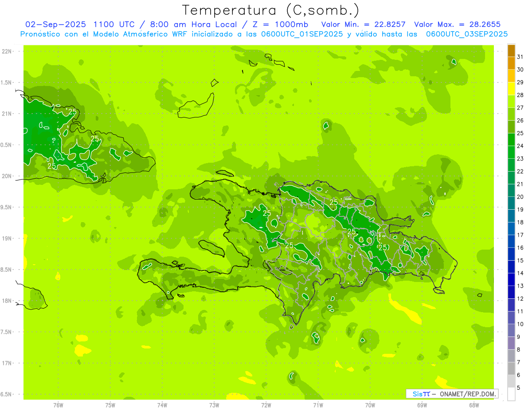The image size is (532, 411).
Task: Click the legend swatch between 27 and 28
Action: coord(511,102)
